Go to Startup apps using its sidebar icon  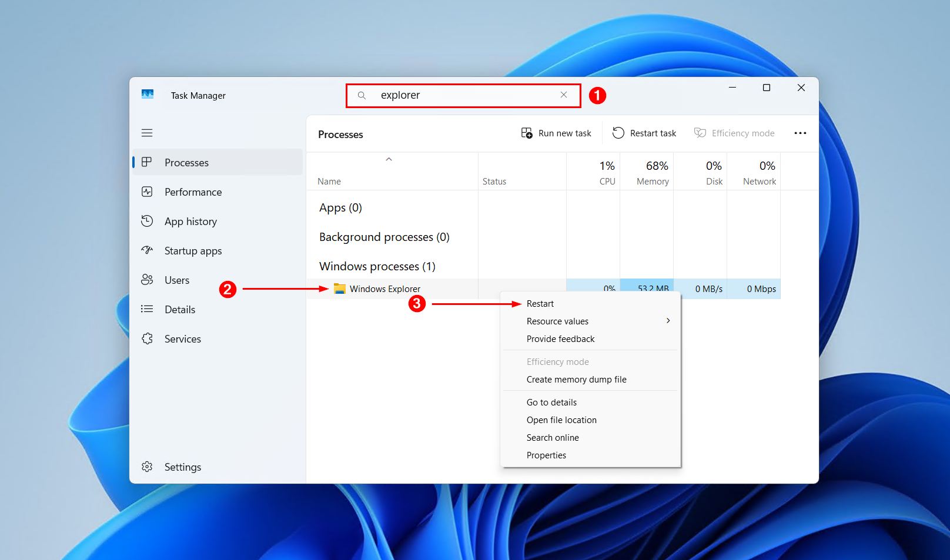(147, 250)
